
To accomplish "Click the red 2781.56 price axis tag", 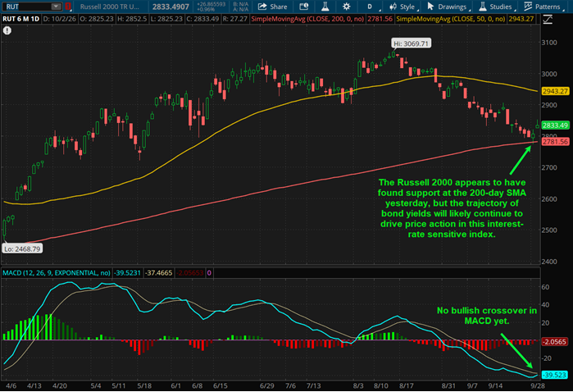I will click(x=555, y=142).
